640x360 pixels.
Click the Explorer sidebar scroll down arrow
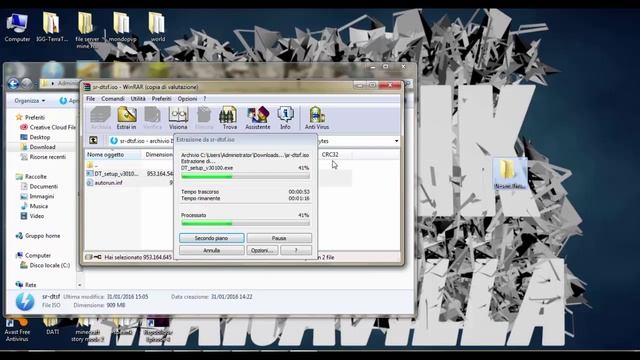80,285
